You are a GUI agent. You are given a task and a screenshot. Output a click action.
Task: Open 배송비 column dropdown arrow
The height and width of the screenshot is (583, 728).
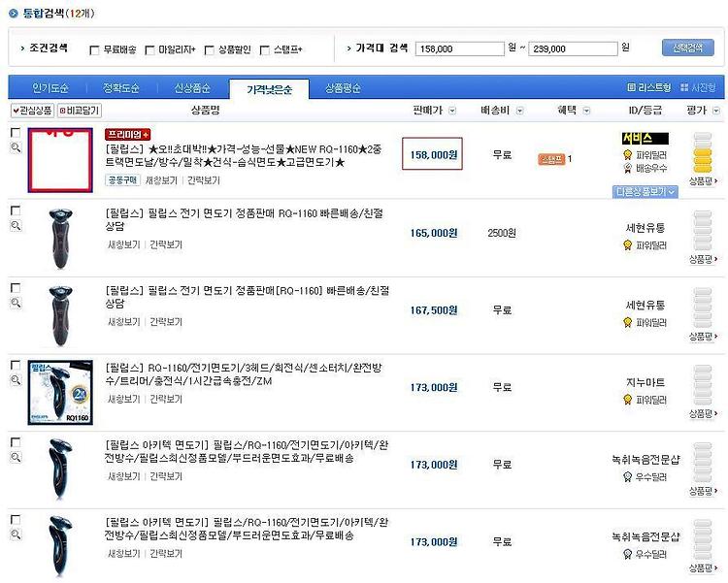tap(520, 111)
